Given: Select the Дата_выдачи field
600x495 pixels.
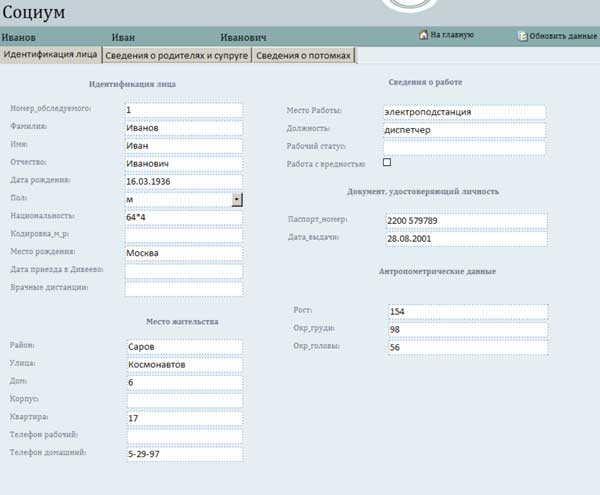Looking at the screenshot, I should 466,239.
